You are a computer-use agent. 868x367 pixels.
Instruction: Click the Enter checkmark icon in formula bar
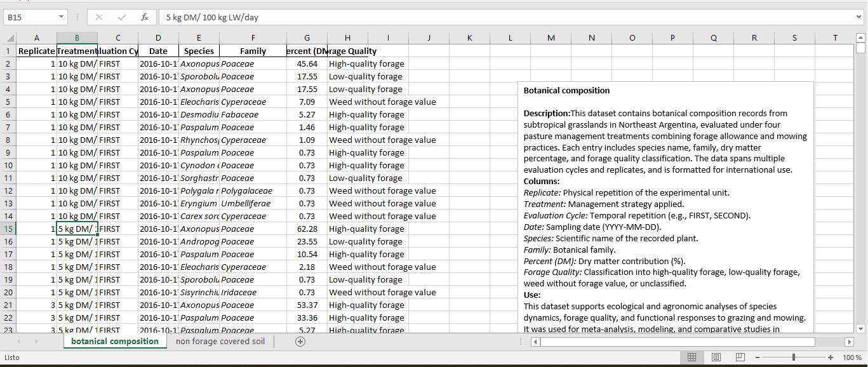tap(122, 18)
